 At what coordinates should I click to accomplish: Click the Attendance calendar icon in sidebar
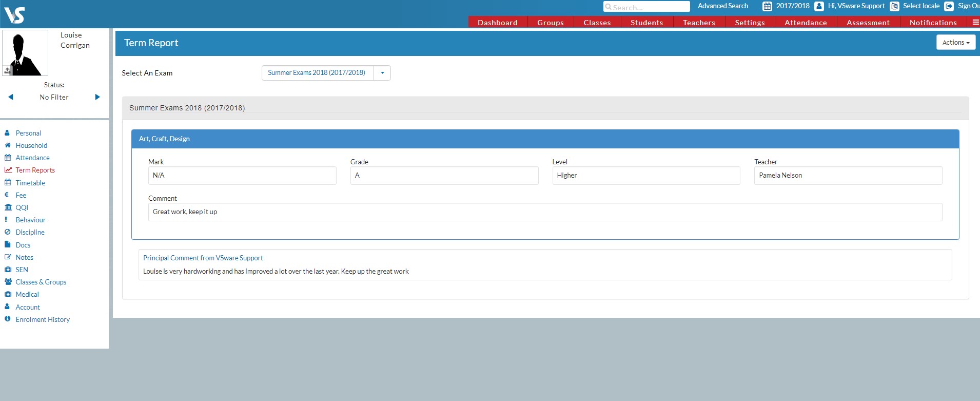coord(7,158)
